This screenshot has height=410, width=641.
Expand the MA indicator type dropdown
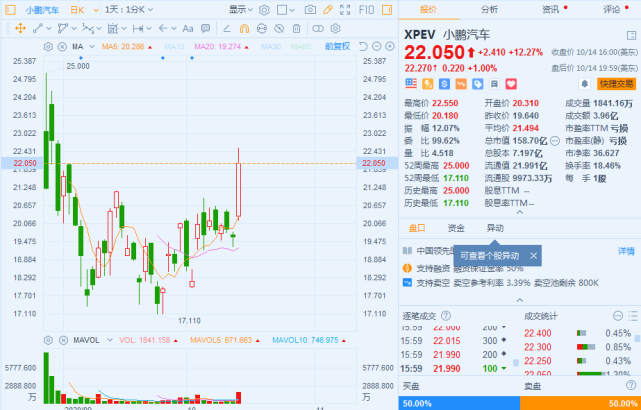point(92,47)
